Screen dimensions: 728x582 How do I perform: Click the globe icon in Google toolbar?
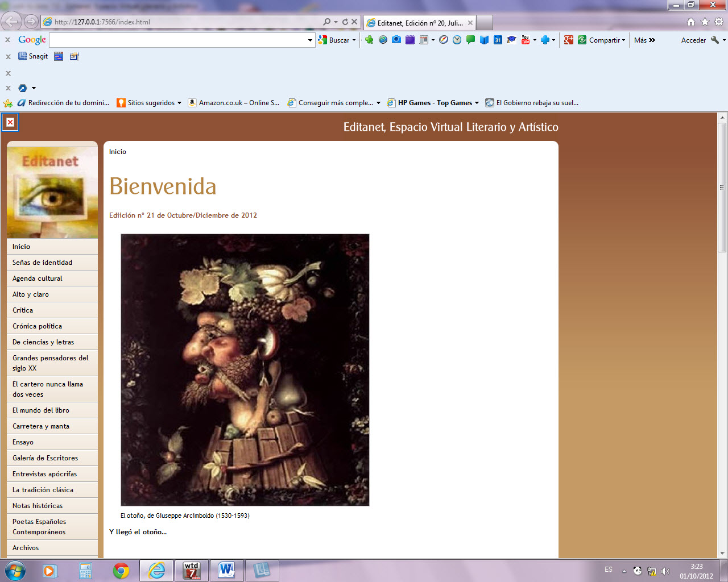pyautogui.click(x=383, y=40)
